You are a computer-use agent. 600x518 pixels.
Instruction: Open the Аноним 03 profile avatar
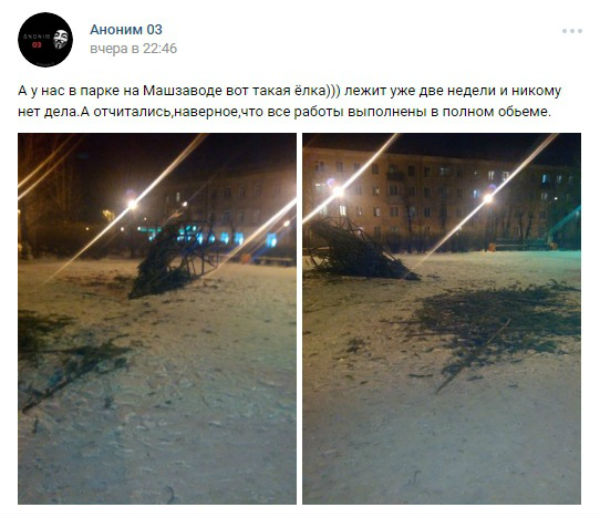click(45, 39)
